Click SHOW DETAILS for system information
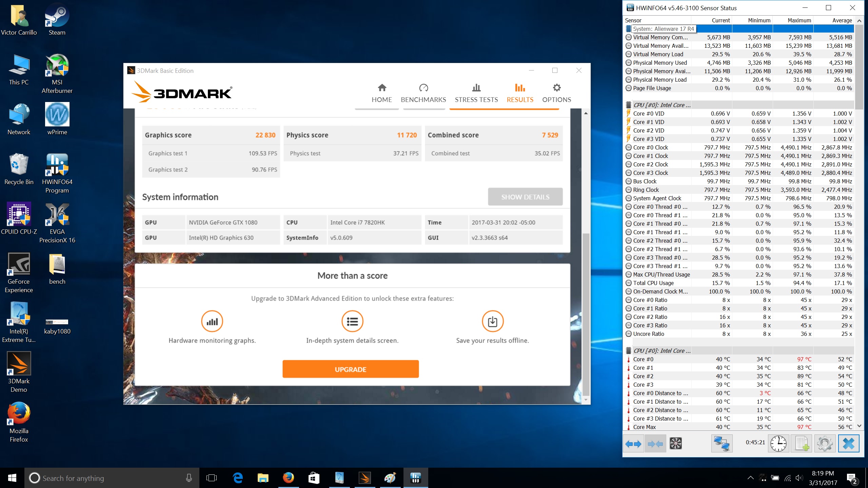Screen dimensions: 868x488 point(525,197)
